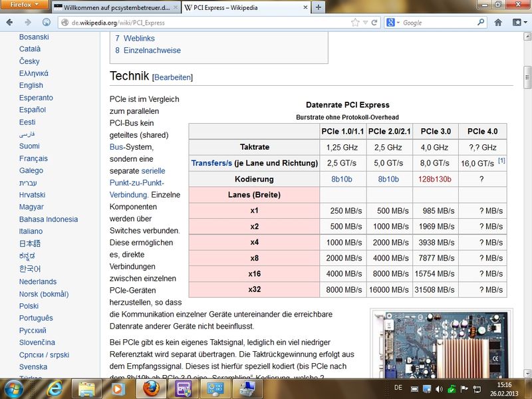Click the Bearbeiten link next to Technik
The image size is (532, 399).
pos(172,78)
